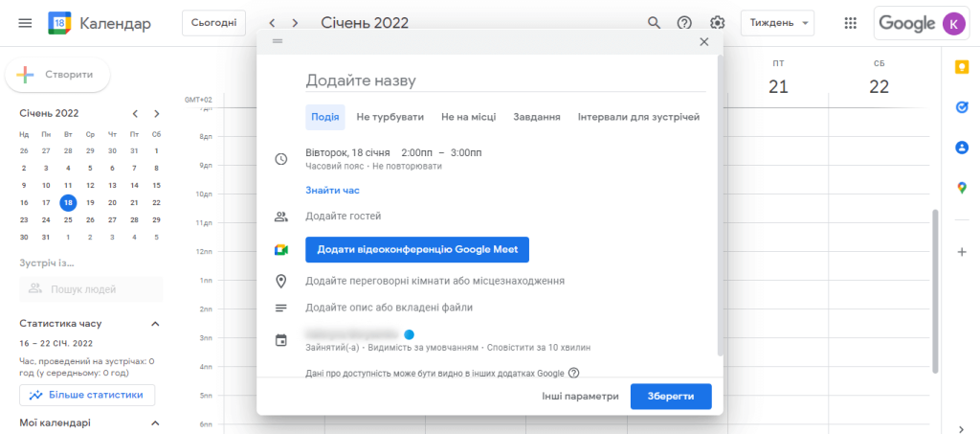The image size is (980, 434).
Task: Click the dialog vertical scrollbar
Action: (x=720, y=206)
